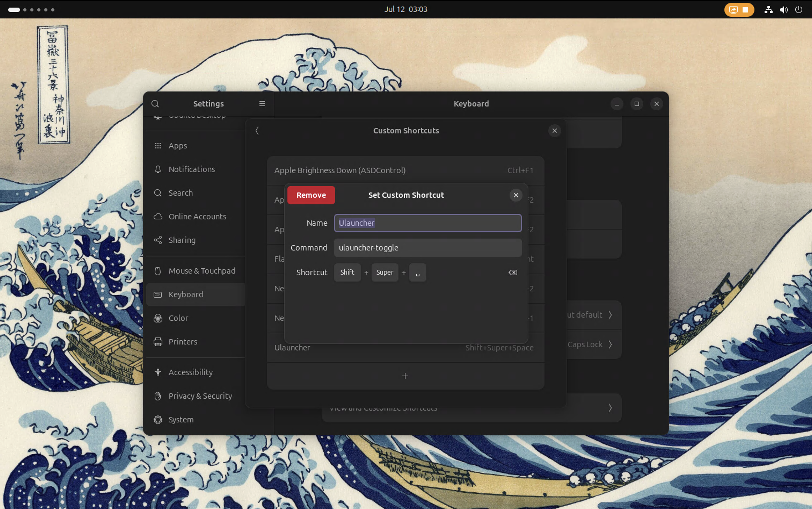812x509 pixels.
Task: Click the Remove button in the shortcut dialog
Action: click(x=311, y=195)
